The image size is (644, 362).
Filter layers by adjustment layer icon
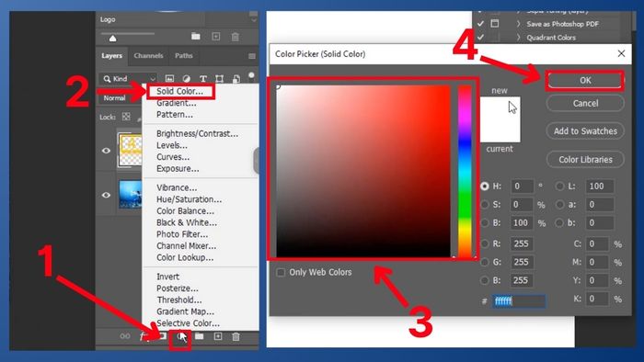point(187,78)
